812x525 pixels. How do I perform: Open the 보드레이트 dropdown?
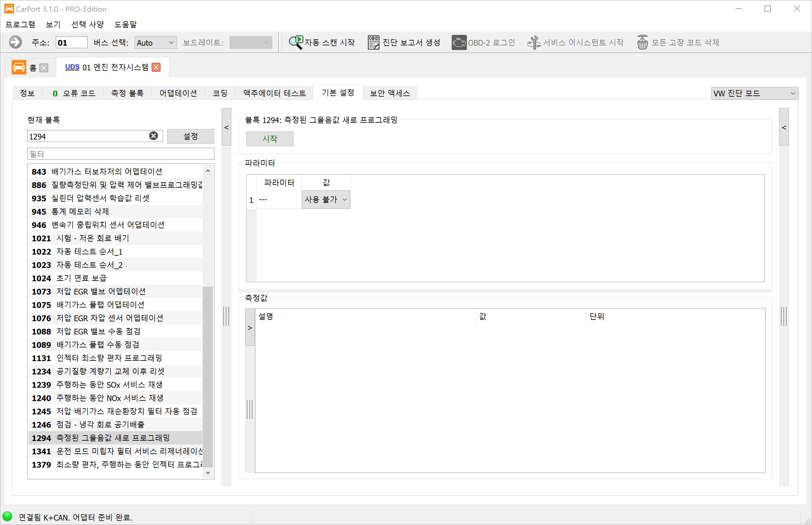[x=250, y=42]
